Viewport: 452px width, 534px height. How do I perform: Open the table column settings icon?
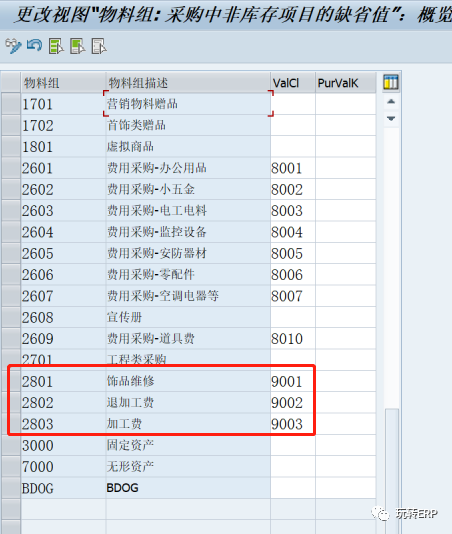point(391,82)
